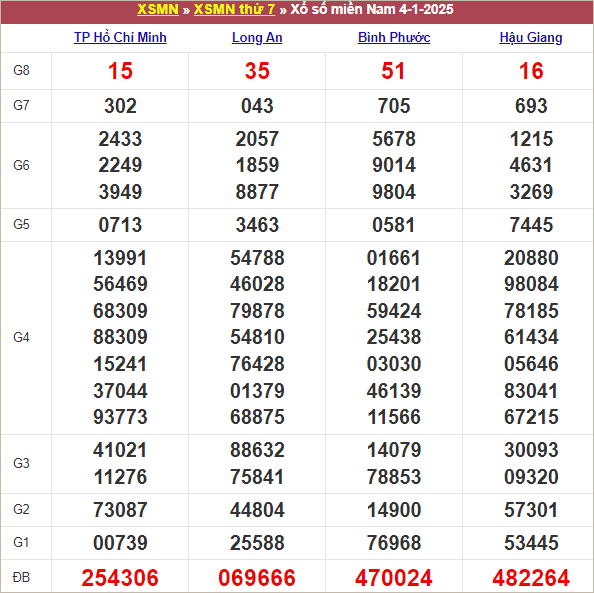Open the XSMN link in header
Image resolution: width=594 pixels, height=593 pixels.
[x=158, y=9]
